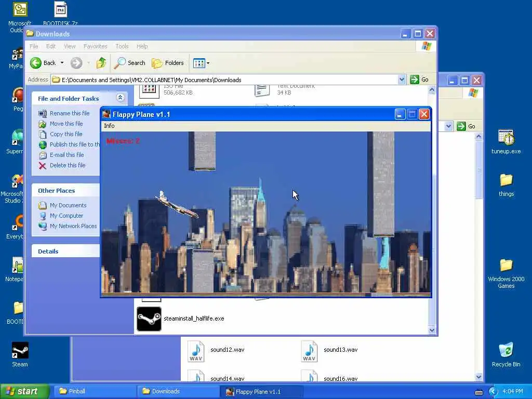Image resolution: width=532 pixels, height=399 pixels.
Task: Click the back window scrollbar down arrow
Action: click(x=478, y=377)
